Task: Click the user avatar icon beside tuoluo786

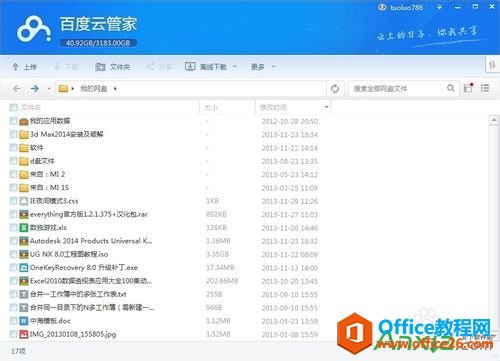Action: pyautogui.click(x=382, y=7)
